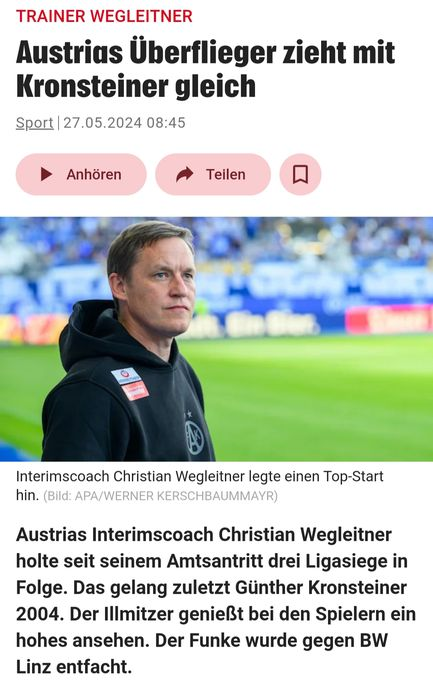Screen dimensions: 433x682
Task: Click the headline starting with Austrias Überflieger
Action: [x=205, y=69]
